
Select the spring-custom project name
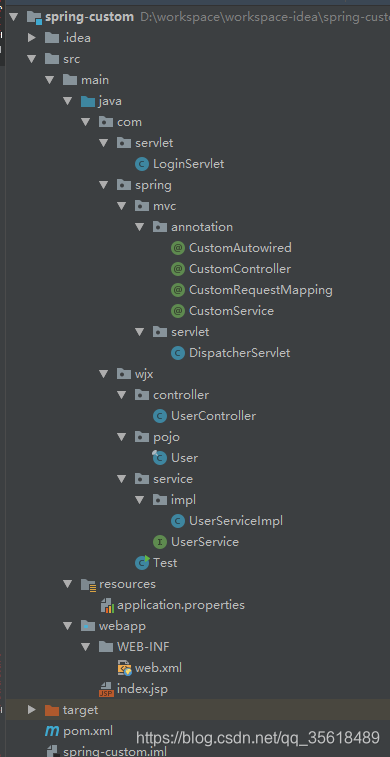point(89,17)
